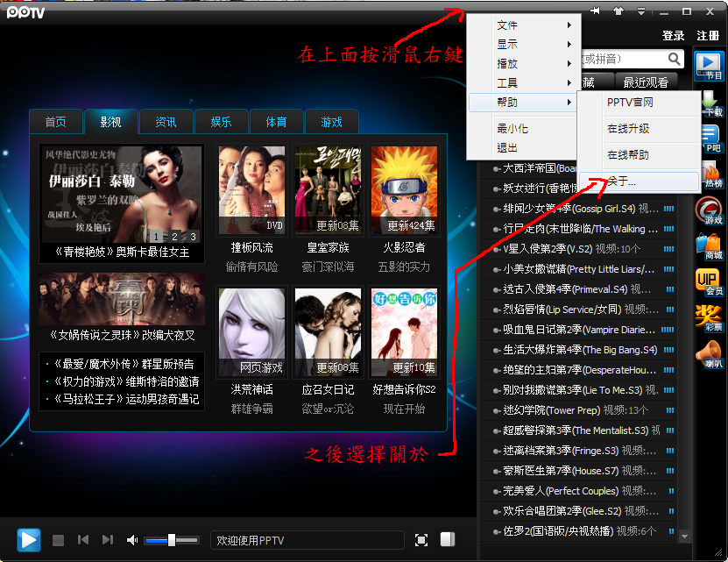Image resolution: width=728 pixels, height=562 pixels.
Task: Expand the 文件 submenu
Action: 525,25
